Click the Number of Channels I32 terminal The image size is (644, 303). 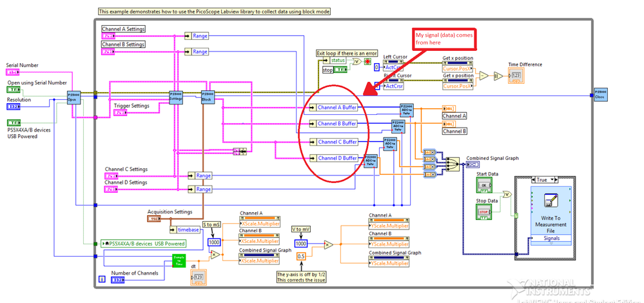click(118, 280)
